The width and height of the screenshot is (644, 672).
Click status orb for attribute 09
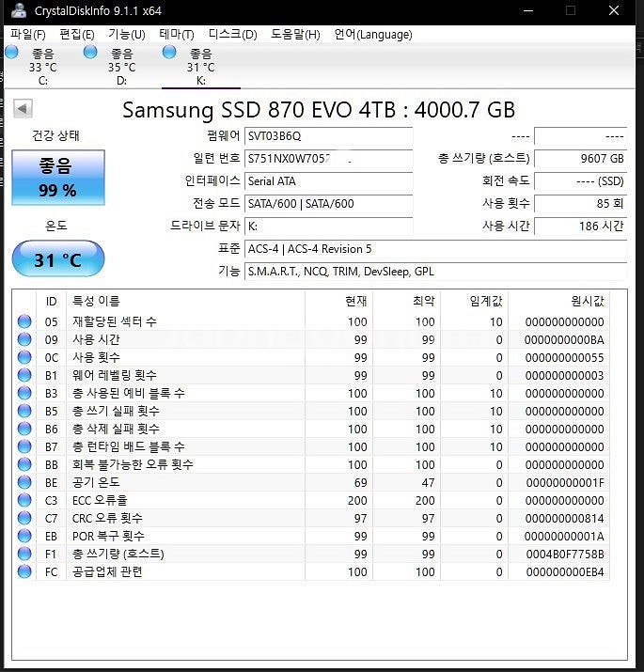24,339
